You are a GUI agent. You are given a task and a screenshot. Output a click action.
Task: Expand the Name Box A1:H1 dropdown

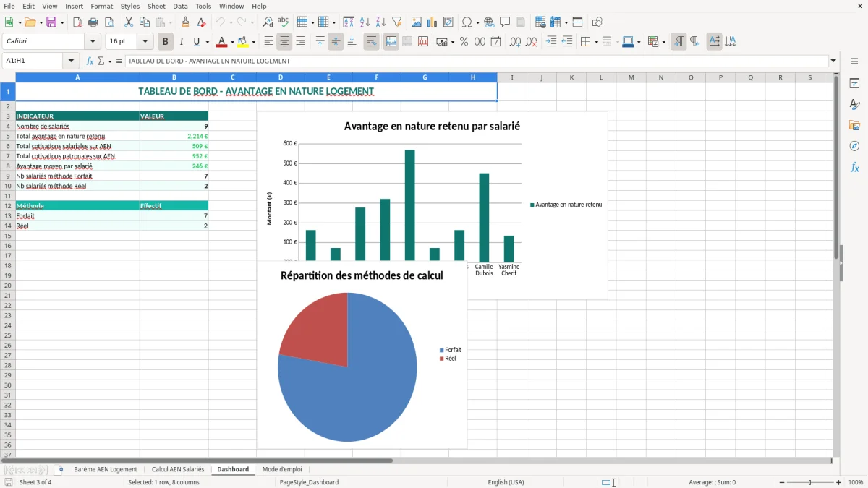(x=71, y=61)
